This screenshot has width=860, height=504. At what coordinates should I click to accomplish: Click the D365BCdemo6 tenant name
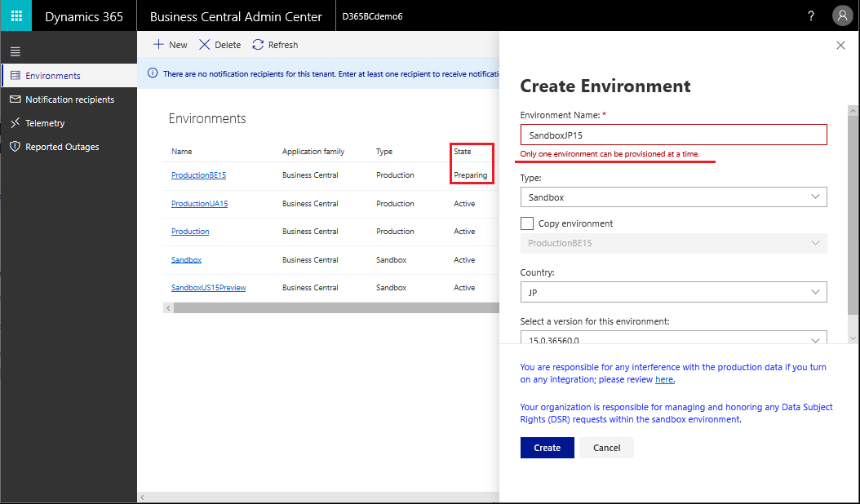click(x=372, y=16)
